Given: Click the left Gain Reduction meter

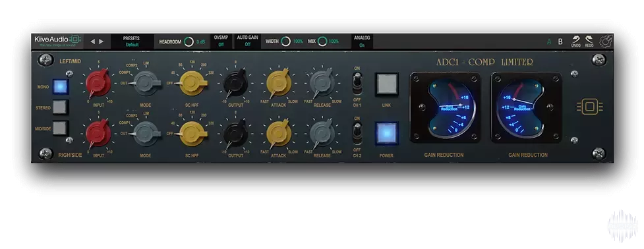Looking at the screenshot, I should [x=445, y=107].
